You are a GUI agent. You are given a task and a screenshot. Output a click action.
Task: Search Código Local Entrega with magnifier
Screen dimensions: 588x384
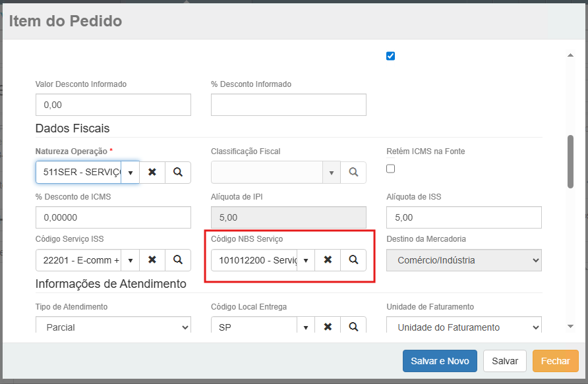pyautogui.click(x=353, y=327)
